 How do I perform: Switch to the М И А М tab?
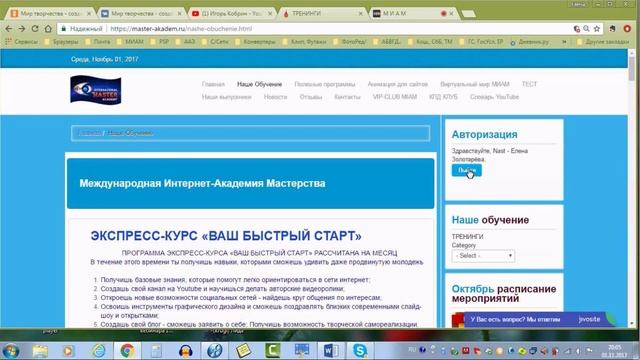click(x=413, y=13)
